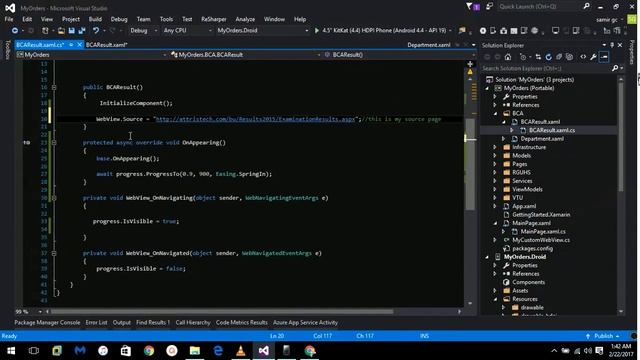The height and width of the screenshot is (360, 640).
Task: Open VLC media player from the taskbar
Action: tap(241, 351)
